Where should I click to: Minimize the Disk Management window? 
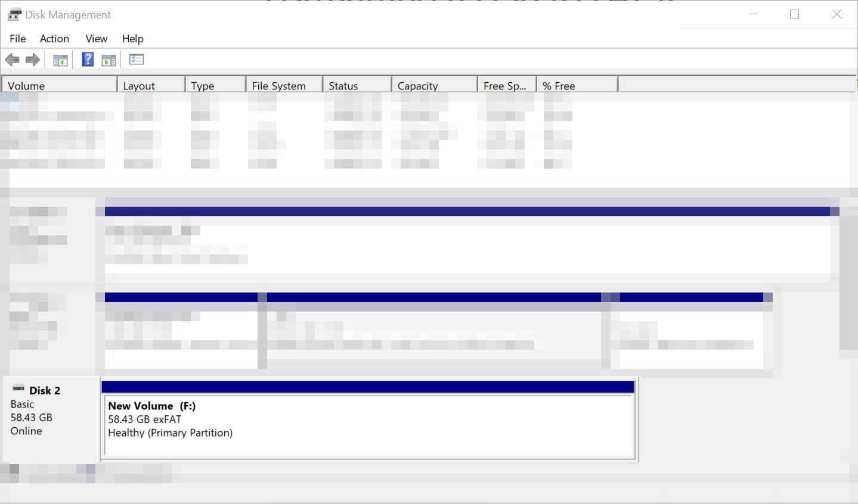point(754,14)
